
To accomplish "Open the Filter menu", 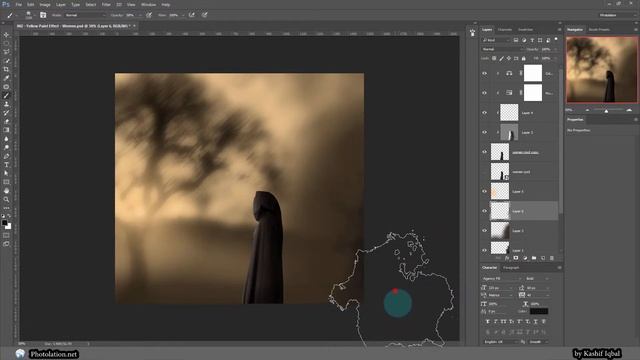I will coord(106,4).
